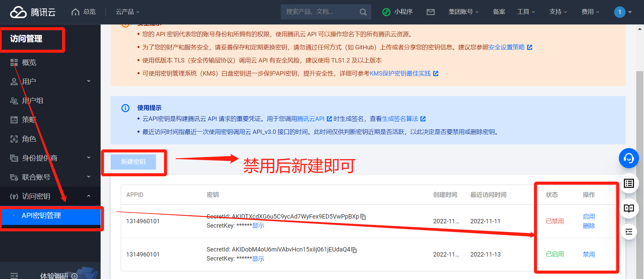644x279 pixels.
Task: Open the 生成签名算法 link
Action: coord(400,119)
